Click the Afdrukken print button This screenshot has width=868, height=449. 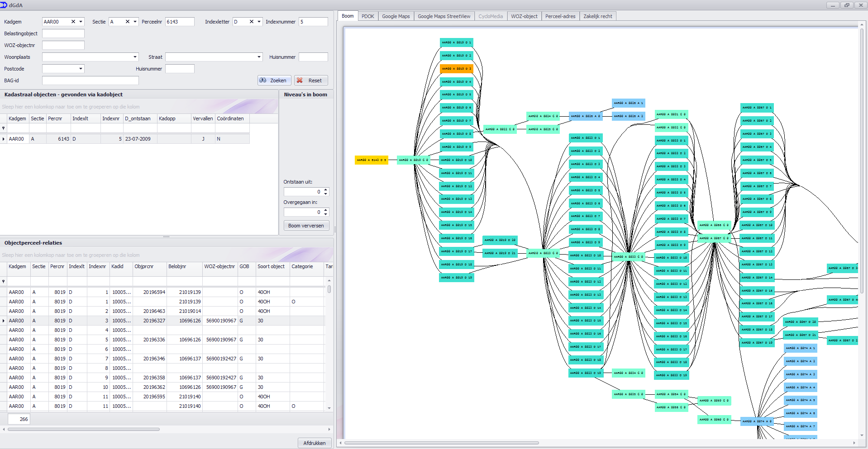click(x=315, y=443)
